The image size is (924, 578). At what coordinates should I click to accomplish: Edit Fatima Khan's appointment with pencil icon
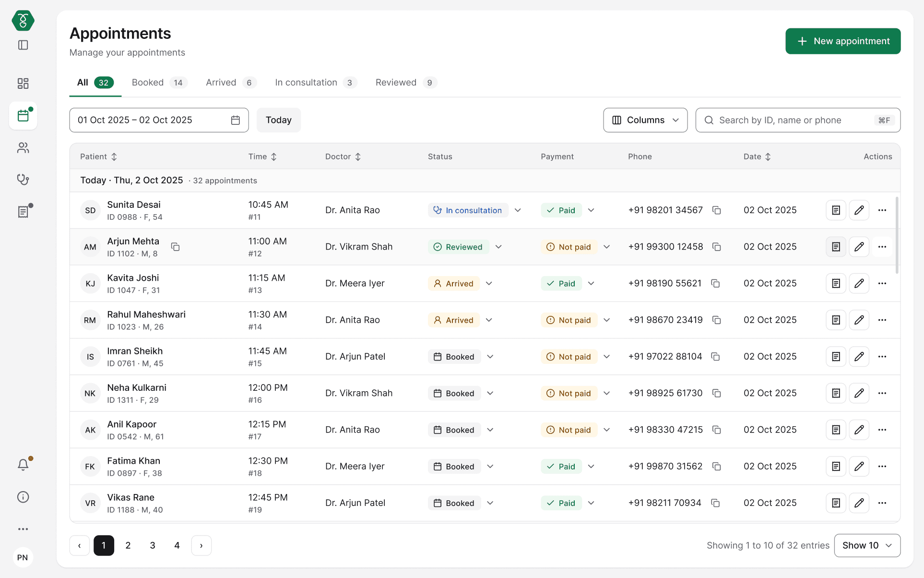pos(859,467)
